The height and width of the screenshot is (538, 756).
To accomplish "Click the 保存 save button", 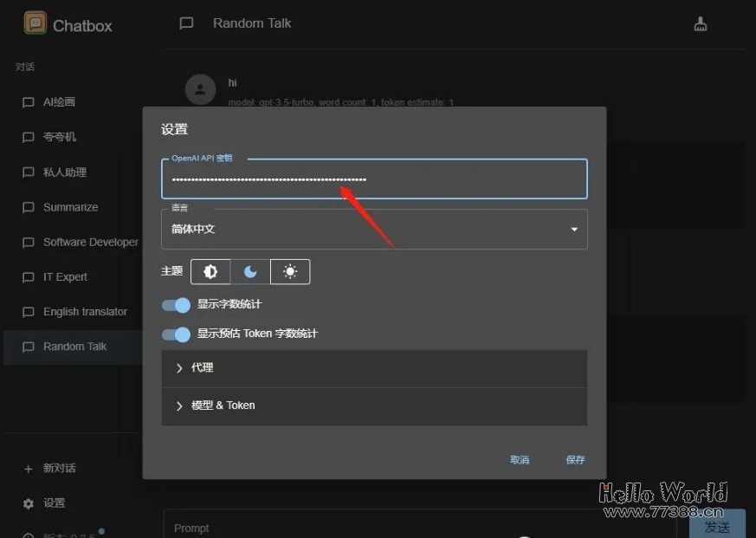I will pos(575,460).
